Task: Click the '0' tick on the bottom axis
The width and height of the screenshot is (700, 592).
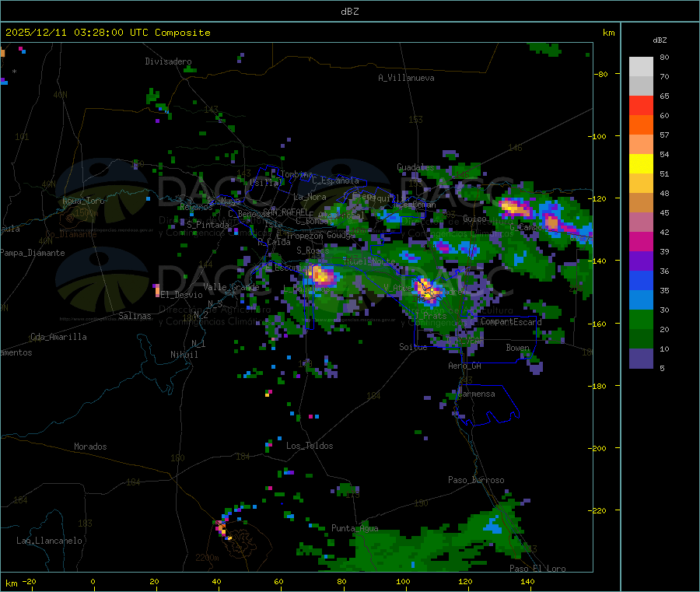Action: [93, 581]
